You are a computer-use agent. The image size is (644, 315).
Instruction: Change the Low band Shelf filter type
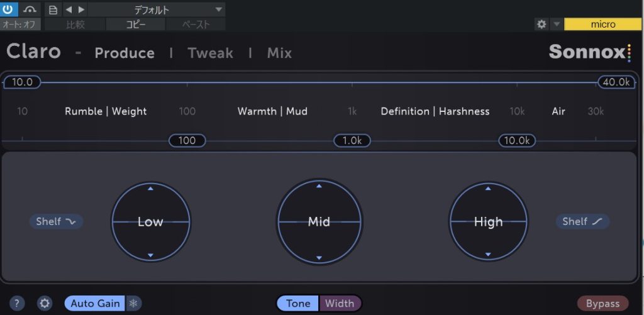(56, 221)
